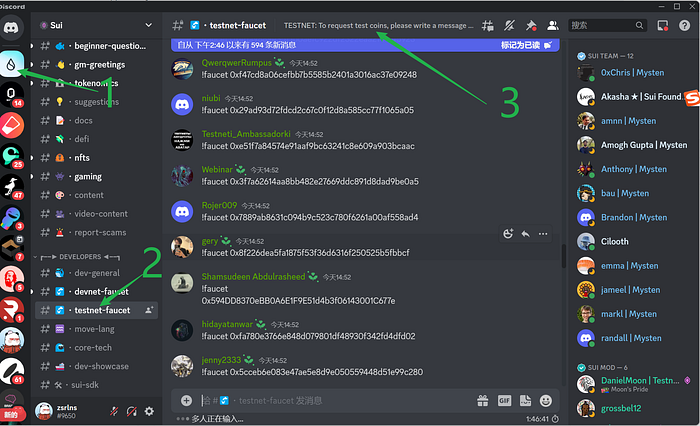Screen dimensions: 700x426
Task: Open server icon with 14 badge
Action: point(11,94)
